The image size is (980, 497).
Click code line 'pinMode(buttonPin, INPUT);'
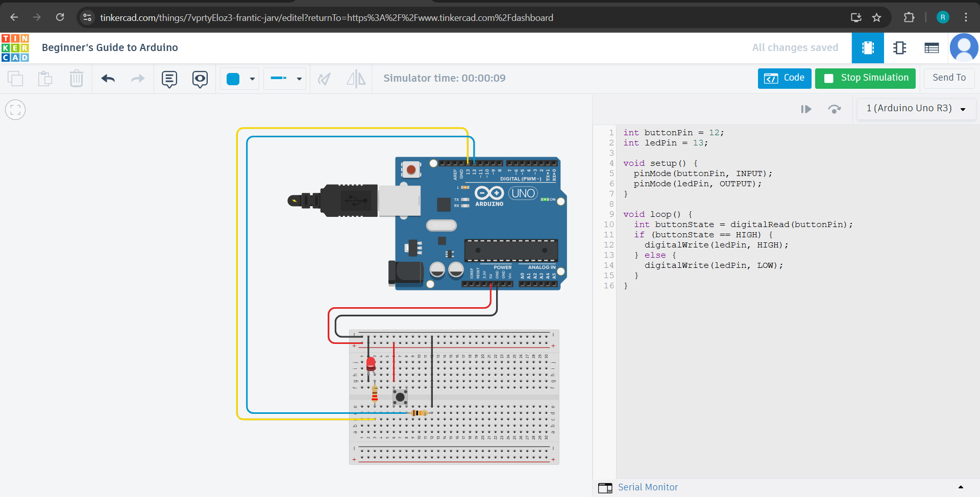[703, 173]
